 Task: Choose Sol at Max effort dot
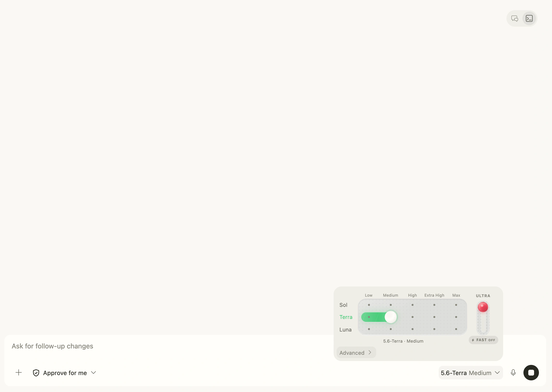456,305
